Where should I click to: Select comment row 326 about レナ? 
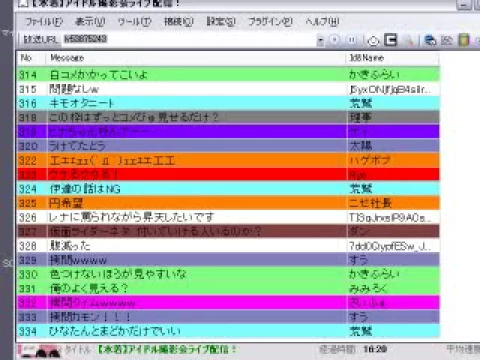click(x=228, y=217)
